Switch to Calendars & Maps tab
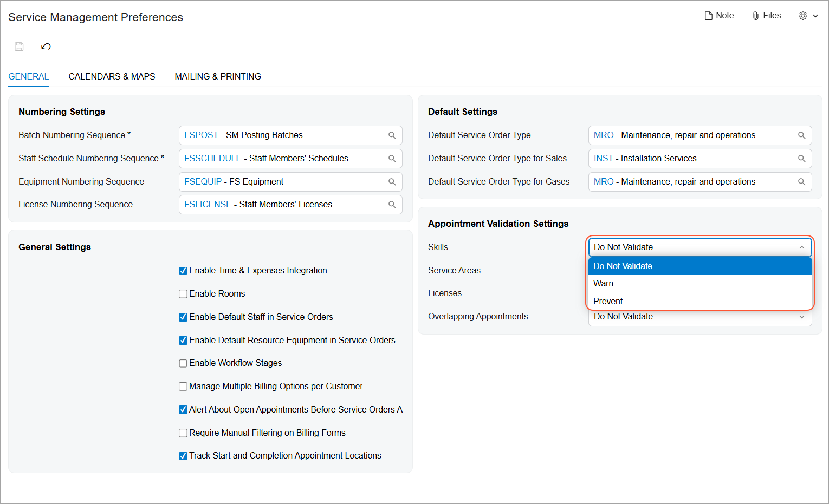 point(112,76)
